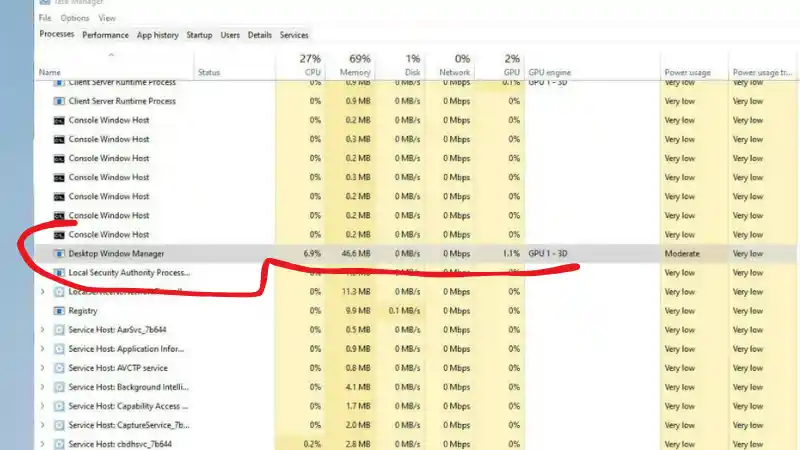Click the Service Host: Application Infor... gear icon
Viewport: 800px width, 450px height.
pyautogui.click(x=59, y=349)
